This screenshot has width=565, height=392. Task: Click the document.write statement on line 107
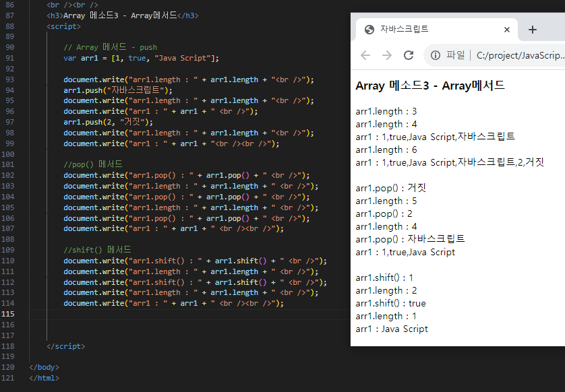(174, 228)
